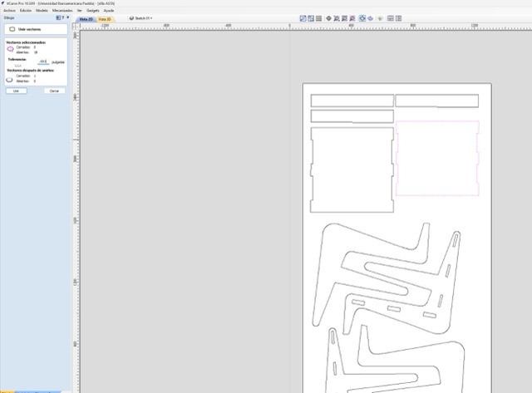Click the Tolerancia value field
532x393 pixels.
(x=43, y=61)
